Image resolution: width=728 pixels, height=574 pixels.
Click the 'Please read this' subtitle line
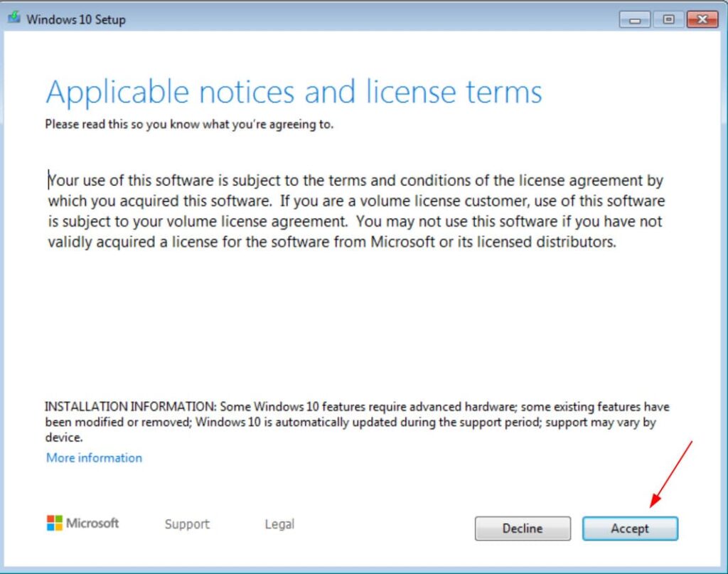[x=189, y=124]
